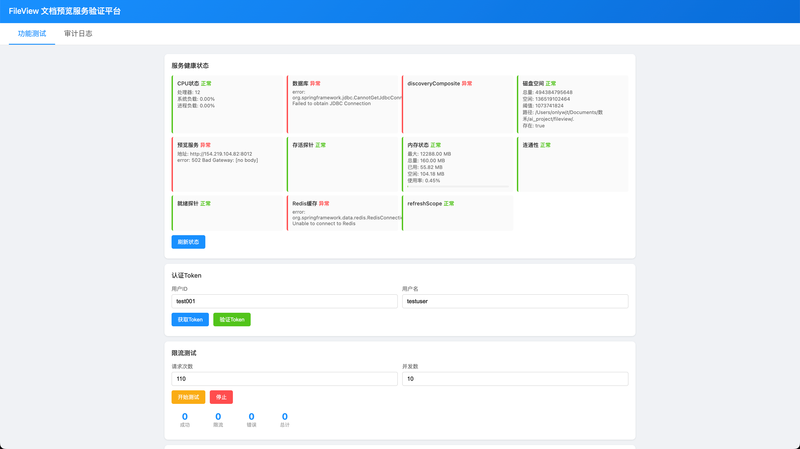Click the red 停止 button

(221, 397)
